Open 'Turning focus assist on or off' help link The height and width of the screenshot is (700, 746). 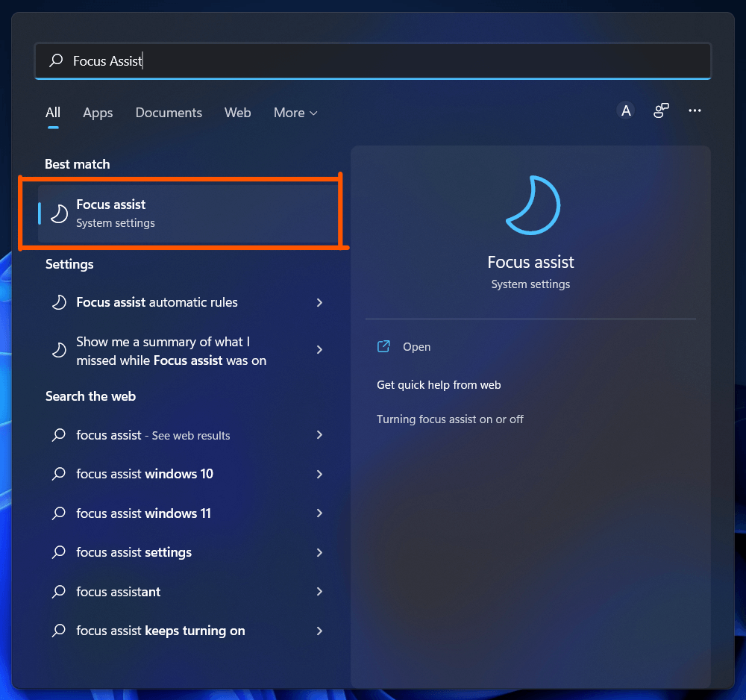(450, 419)
